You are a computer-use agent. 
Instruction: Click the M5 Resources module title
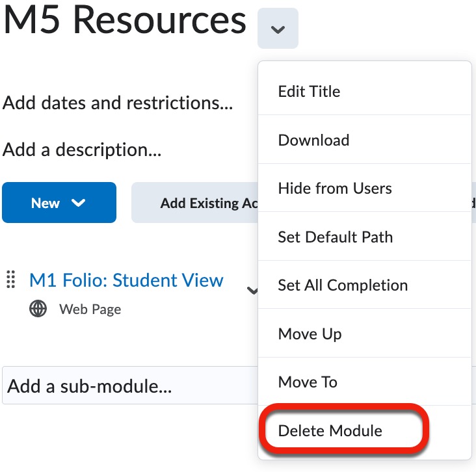(125, 21)
